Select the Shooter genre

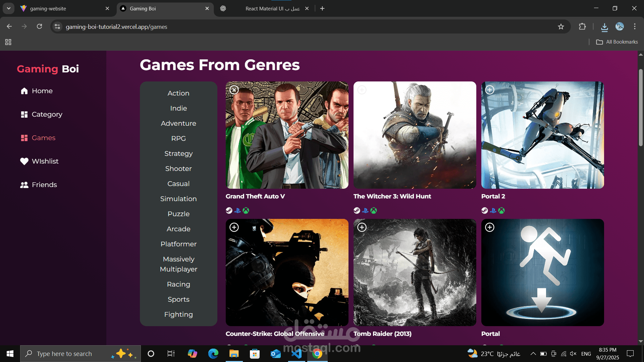tap(178, 169)
